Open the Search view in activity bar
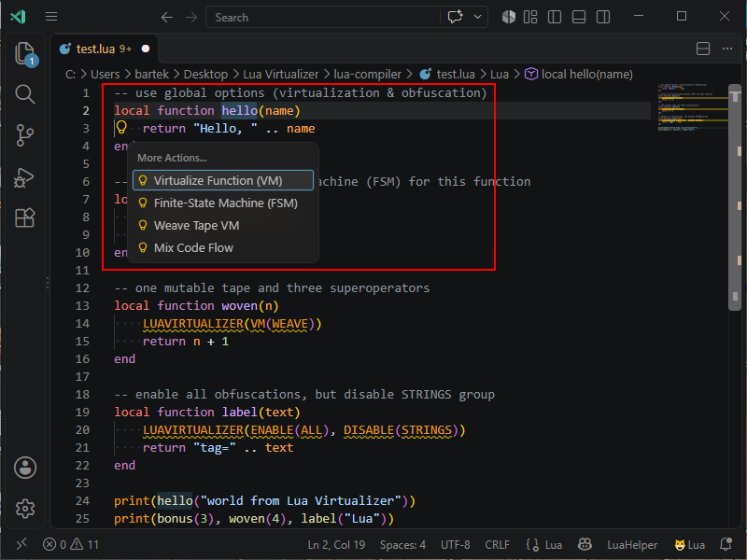This screenshot has height=560, width=747. pos(25,94)
